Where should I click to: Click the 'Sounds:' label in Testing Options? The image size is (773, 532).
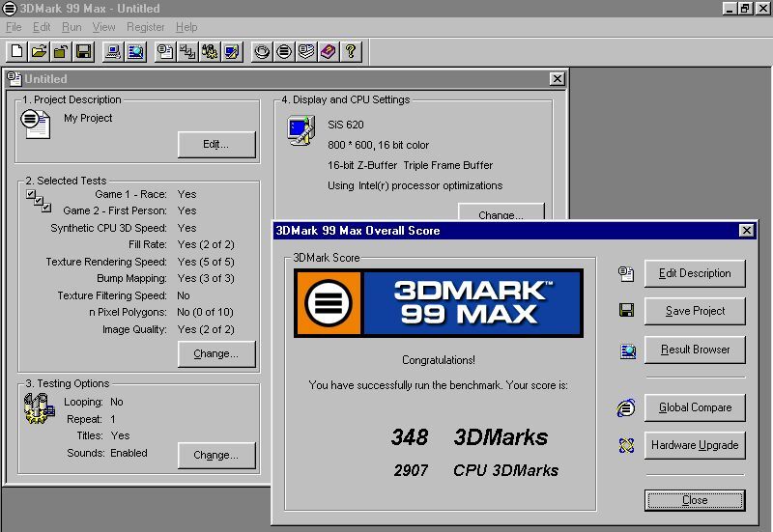pos(86,453)
